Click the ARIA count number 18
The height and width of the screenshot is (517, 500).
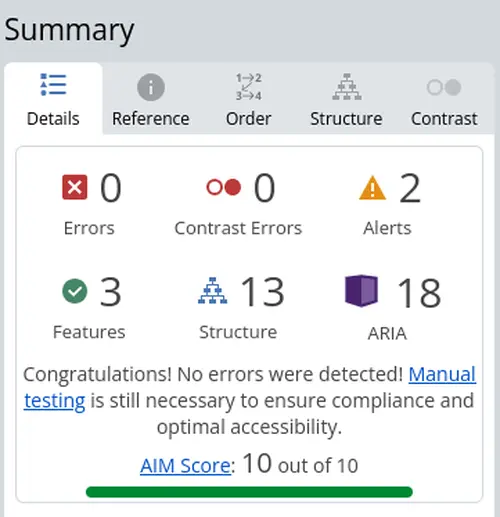(419, 293)
